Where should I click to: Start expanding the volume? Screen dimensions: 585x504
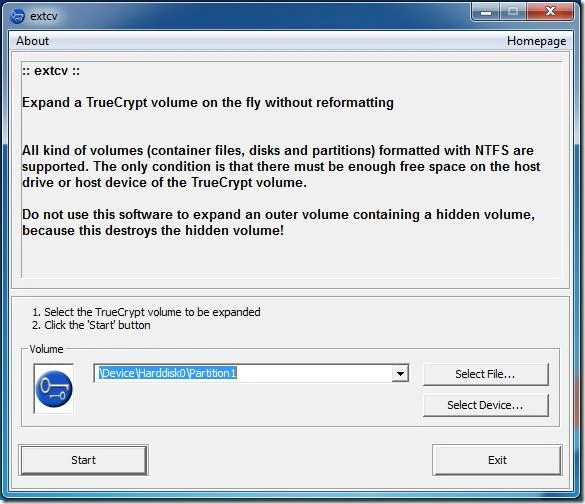pyautogui.click(x=84, y=460)
